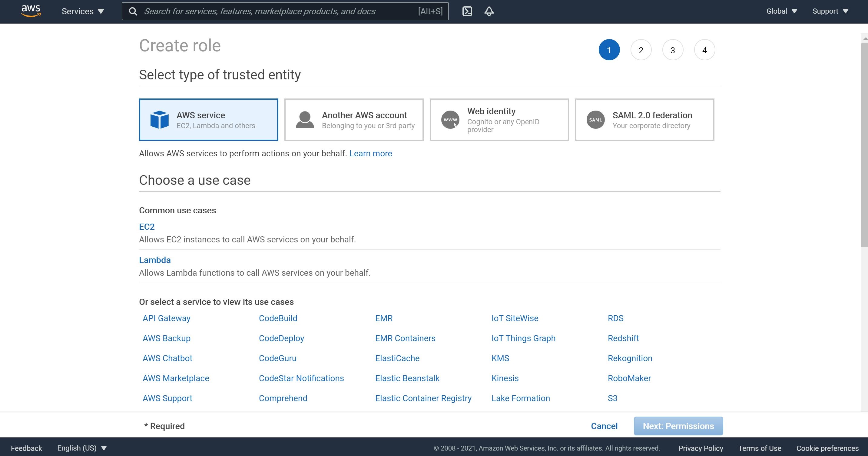Viewport: 868px width, 456px height.
Task: Select Redshift service
Action: pos(623,338)
